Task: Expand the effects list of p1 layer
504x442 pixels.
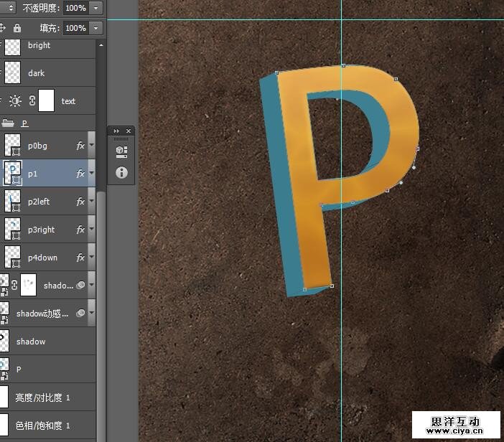Action: point(91,174)
